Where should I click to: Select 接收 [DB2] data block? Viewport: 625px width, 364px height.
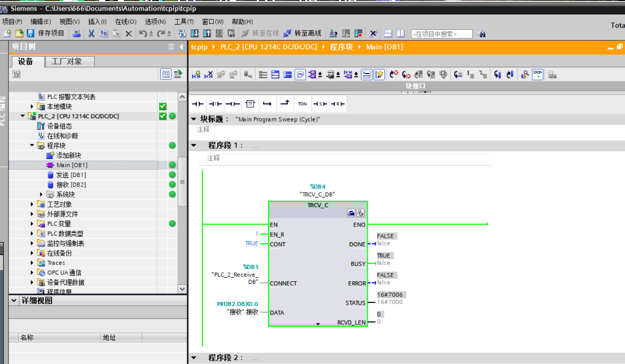[71, 184]
